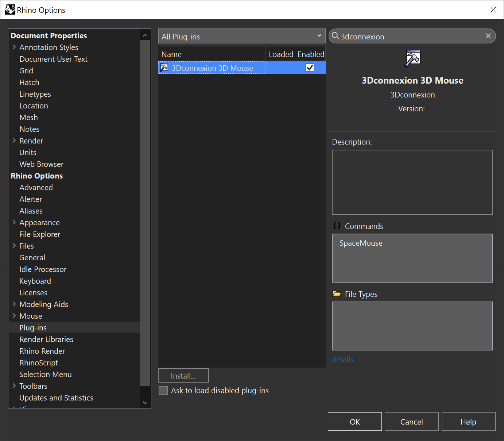Select the Alerter page
This screenshot has height=441, width=504.
(x=31, y=199)
